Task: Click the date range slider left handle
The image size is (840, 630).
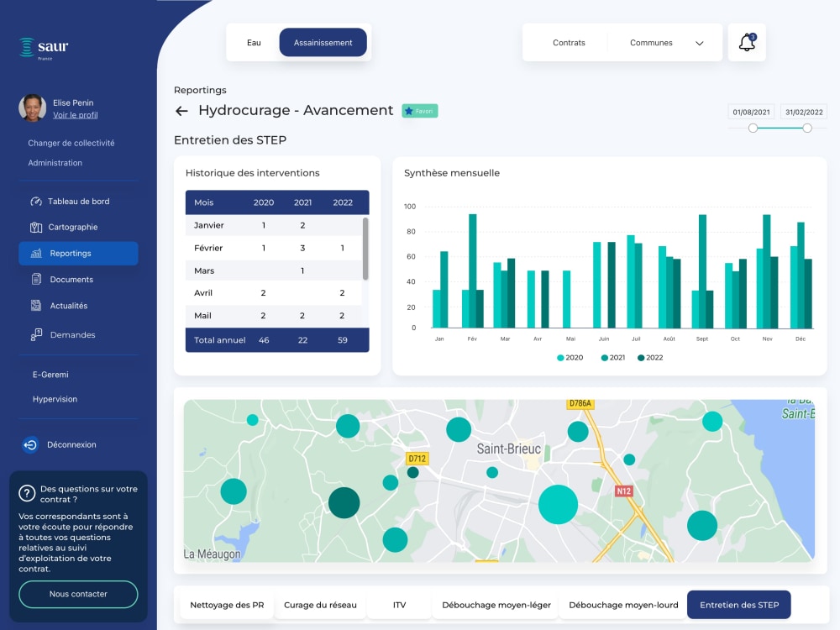Action: (x=753, y=128)
